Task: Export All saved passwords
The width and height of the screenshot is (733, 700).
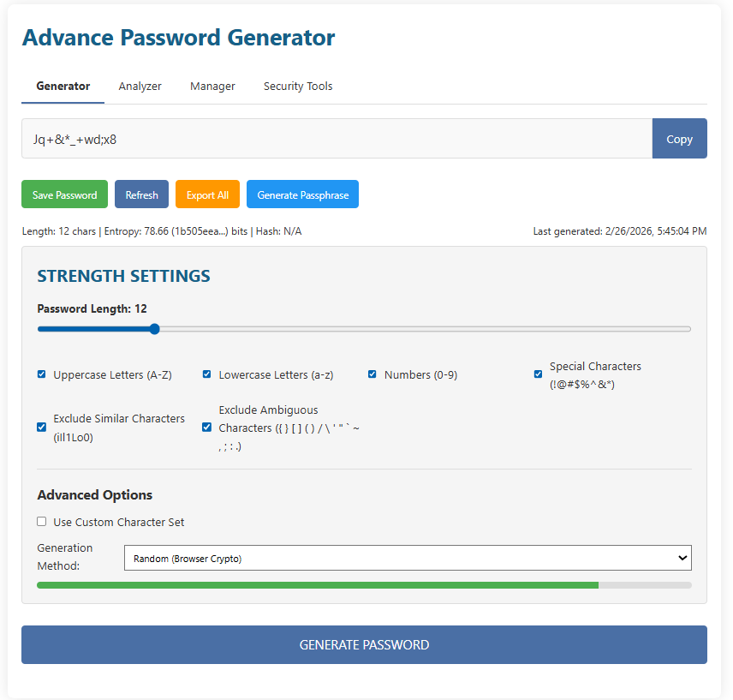Action: coord(207,194)
